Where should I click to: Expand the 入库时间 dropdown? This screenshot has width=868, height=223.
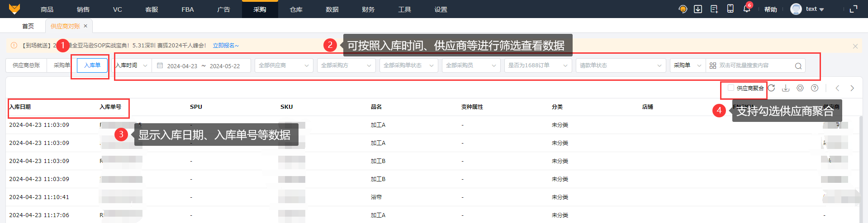[x=132, y=65]
